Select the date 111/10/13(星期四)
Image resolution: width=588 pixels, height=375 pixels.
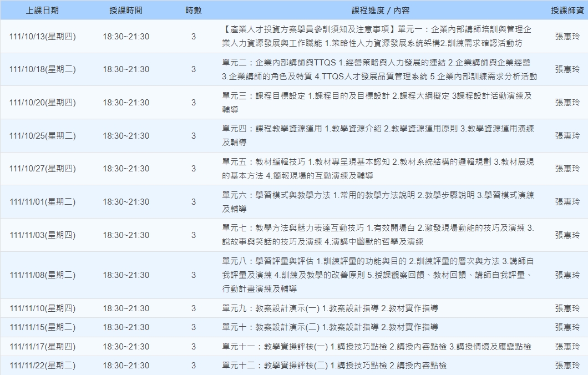coord(43,37)
